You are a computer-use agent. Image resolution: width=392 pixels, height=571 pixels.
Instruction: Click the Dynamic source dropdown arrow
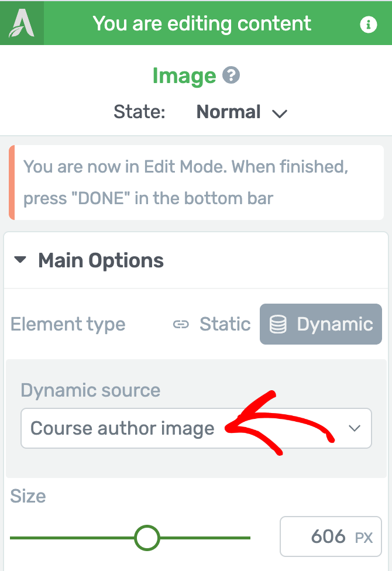click(x=355, y=428)
